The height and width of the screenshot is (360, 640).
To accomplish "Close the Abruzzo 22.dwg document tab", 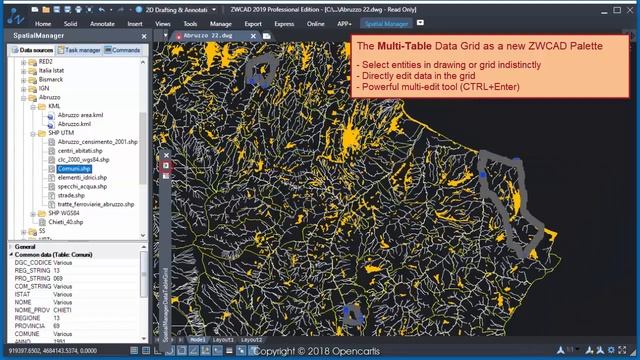I will click(x=253, y=36).
